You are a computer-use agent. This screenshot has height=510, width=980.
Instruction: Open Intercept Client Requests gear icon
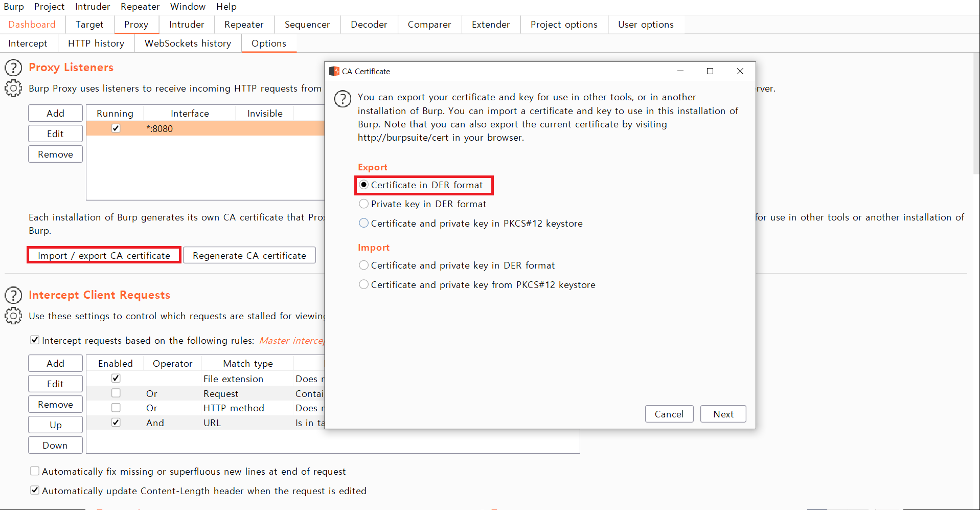point(13,316)
